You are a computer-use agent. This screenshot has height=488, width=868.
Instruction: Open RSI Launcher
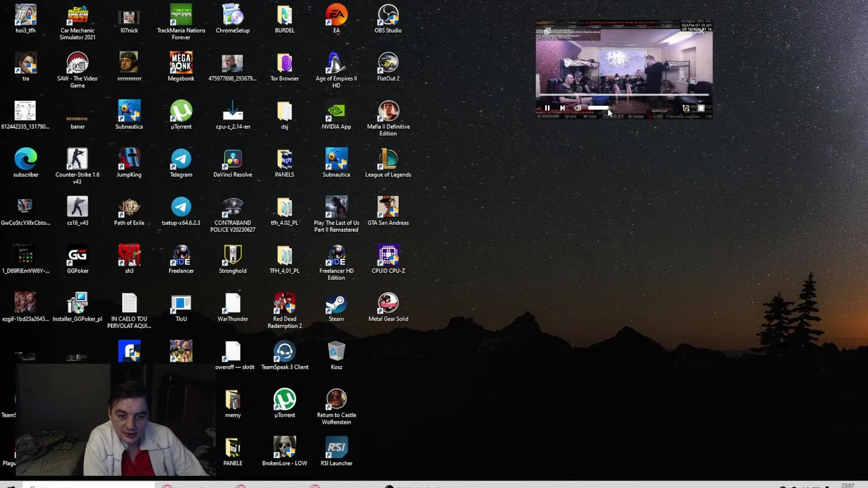[336, 451]
